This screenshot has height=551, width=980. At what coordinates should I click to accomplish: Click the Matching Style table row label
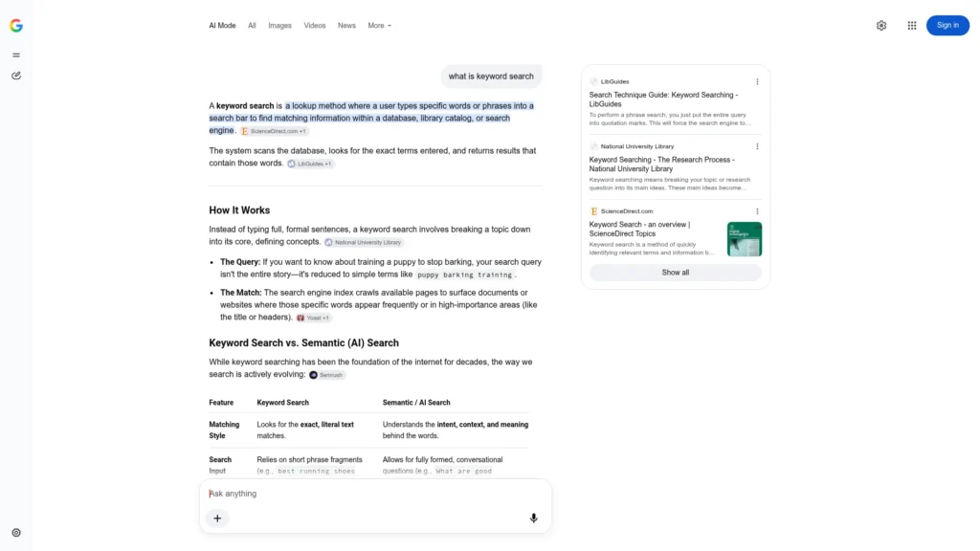click(224, 430)
